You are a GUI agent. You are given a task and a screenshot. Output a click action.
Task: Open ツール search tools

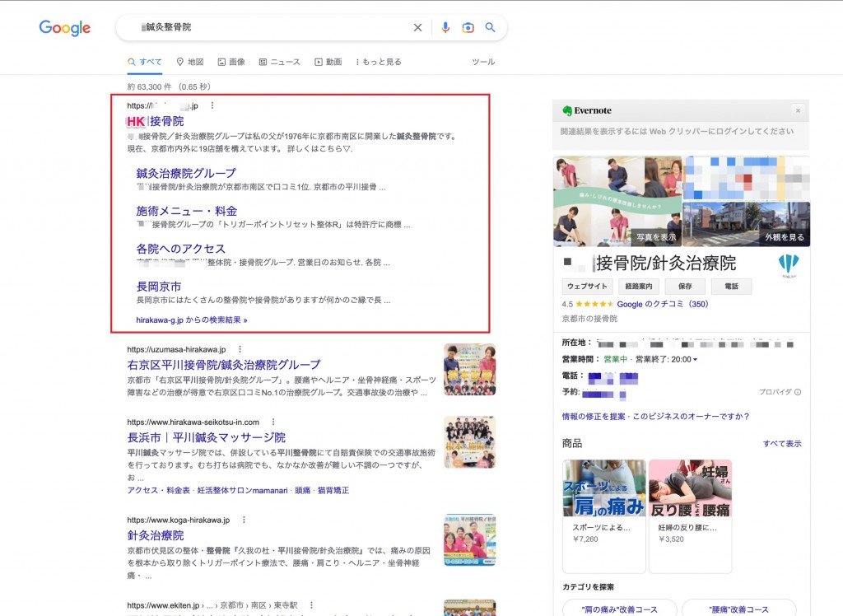tap(483, 62)
